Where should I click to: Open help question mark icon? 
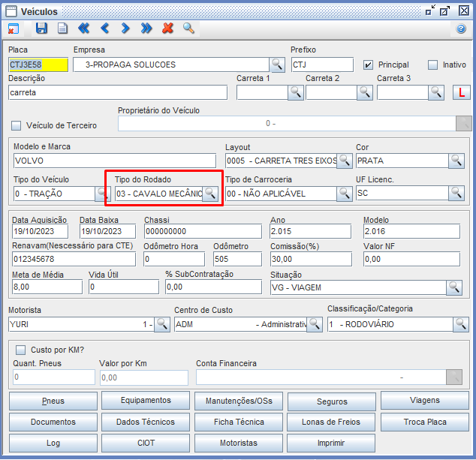coord(461,29)
